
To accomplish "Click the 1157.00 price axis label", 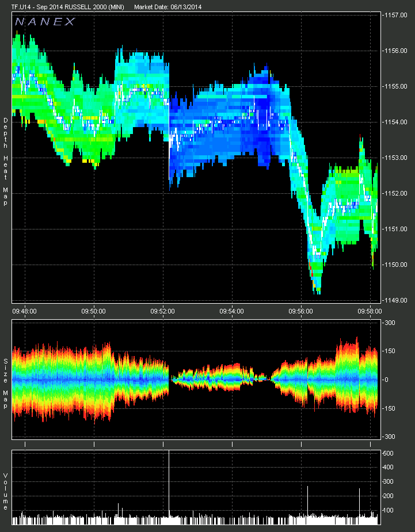I will (395, 15).
